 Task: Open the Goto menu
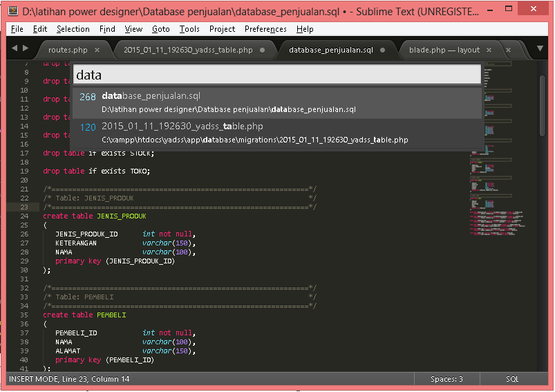click(x=161, y=29)
